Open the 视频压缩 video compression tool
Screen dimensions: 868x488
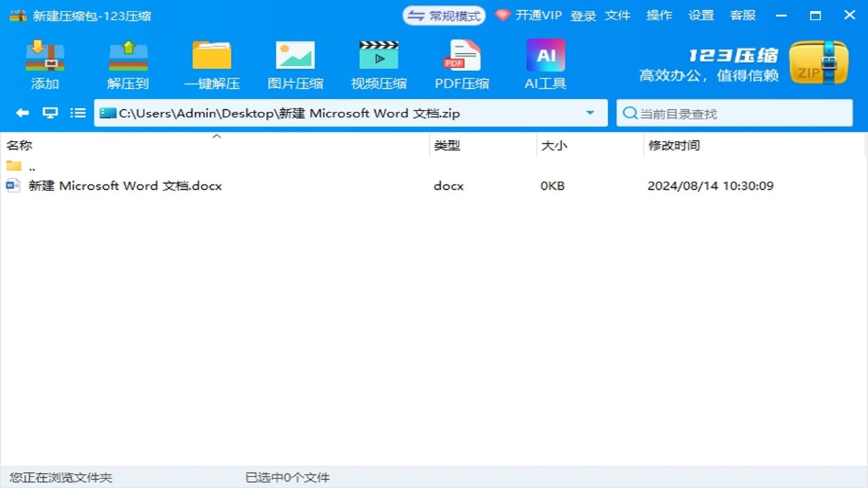(x=378, y=64)
